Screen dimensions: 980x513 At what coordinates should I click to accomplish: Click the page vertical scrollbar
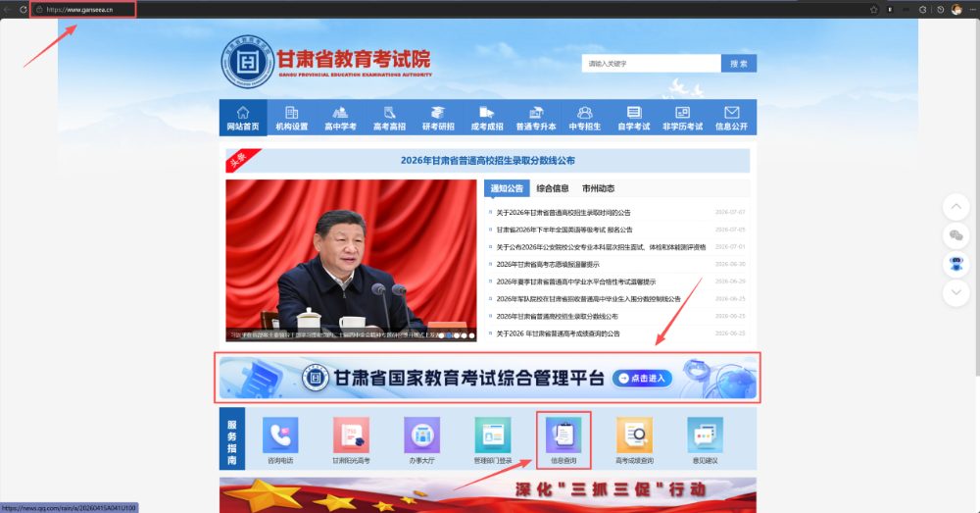(x=977, y=197)
